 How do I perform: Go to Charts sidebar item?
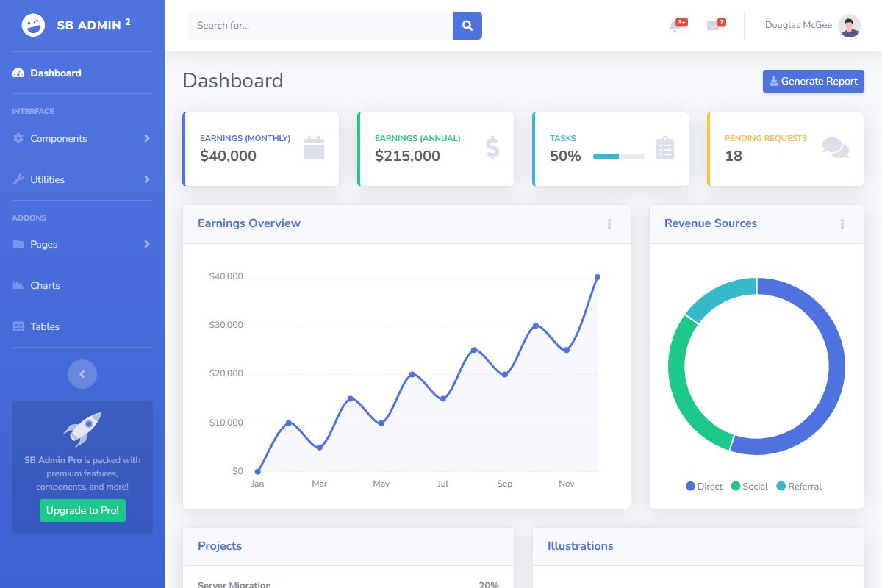pyautogui.click(x=82, y=285)
